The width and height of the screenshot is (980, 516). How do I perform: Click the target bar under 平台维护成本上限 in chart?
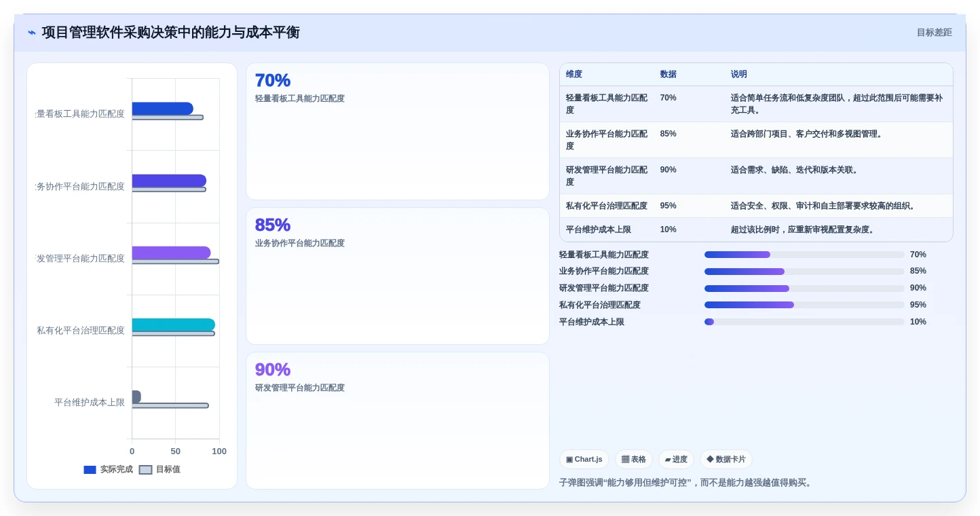pyautogui.click(x=170, y=405)
